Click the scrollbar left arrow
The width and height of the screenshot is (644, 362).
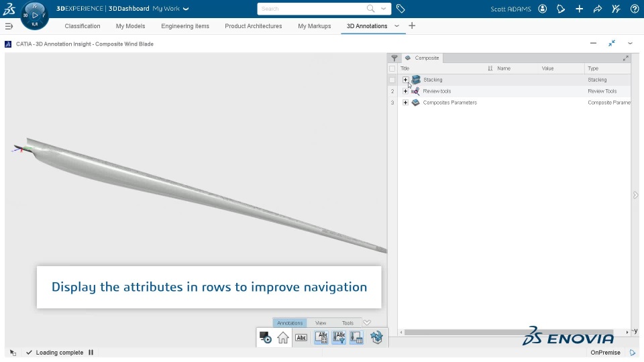click(x=401, y=332)
